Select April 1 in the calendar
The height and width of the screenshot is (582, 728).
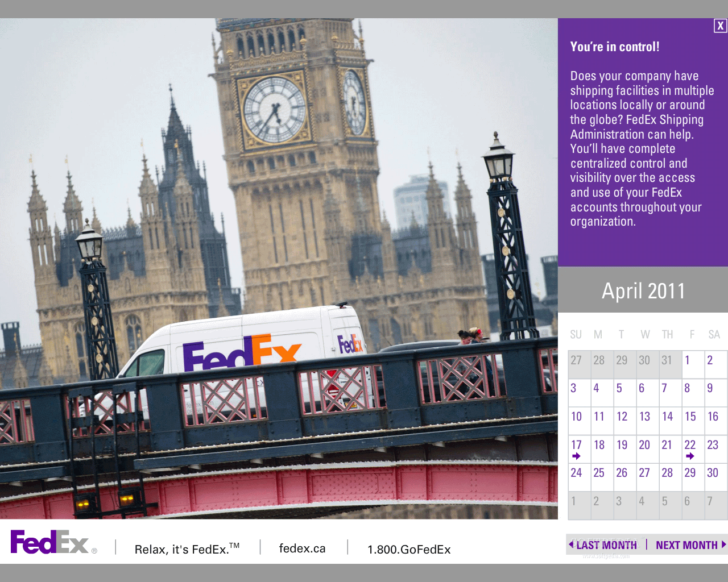693,364
